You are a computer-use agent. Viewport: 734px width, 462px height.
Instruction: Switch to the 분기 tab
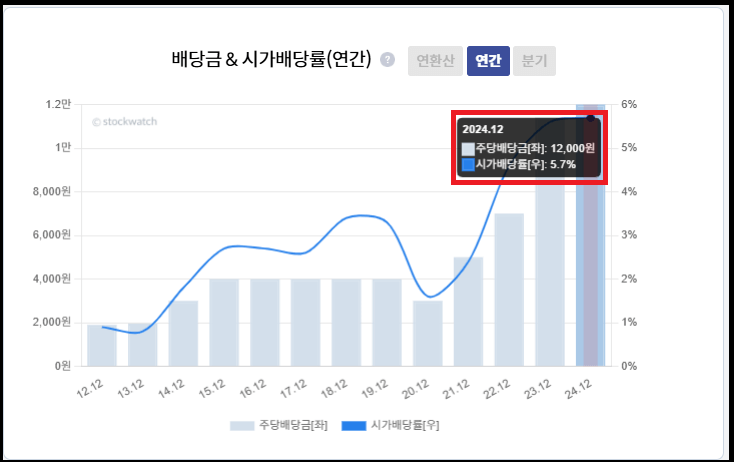click(534, 60)
